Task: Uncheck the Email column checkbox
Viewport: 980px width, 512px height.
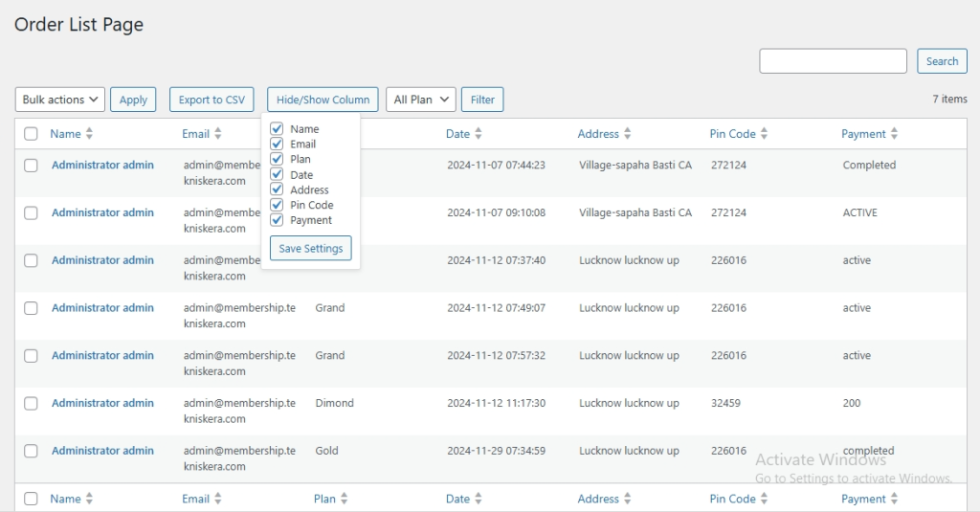Action: 277,144
